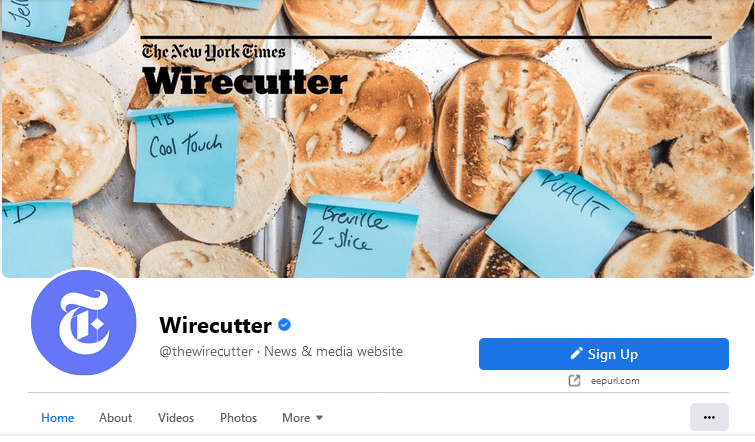Click the @thewirecutter handle text
This screenshot has height=442, width=755.
coord(206,351)
